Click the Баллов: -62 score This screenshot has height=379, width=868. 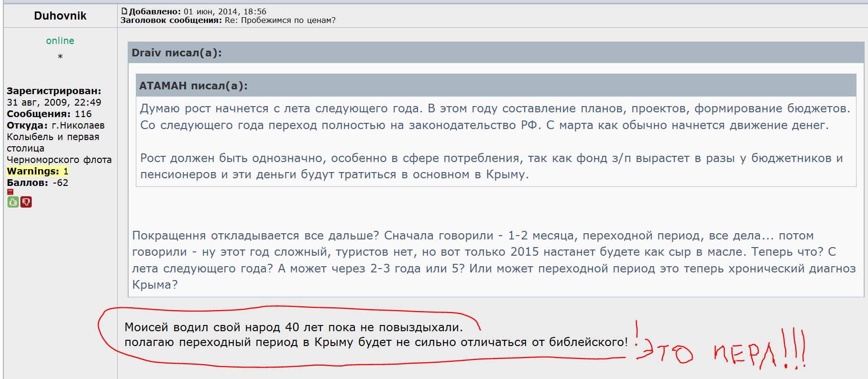(x=37, y=183)
